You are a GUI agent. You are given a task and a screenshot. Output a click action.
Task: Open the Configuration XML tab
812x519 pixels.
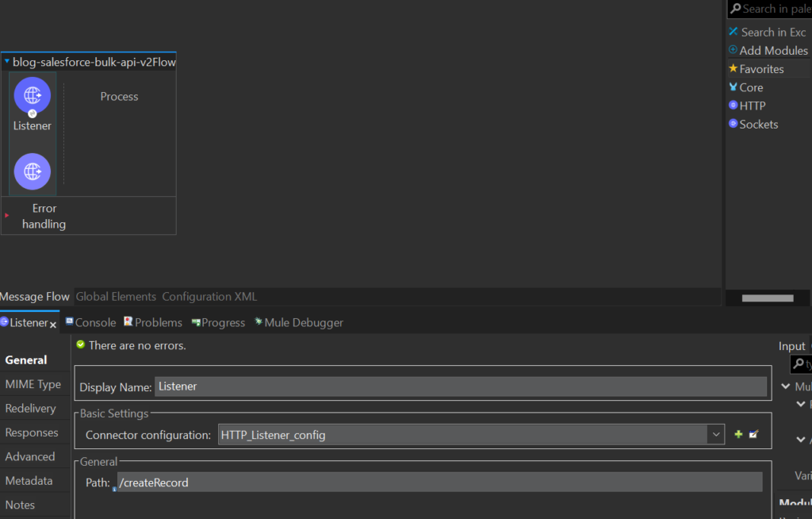point(209,296)
